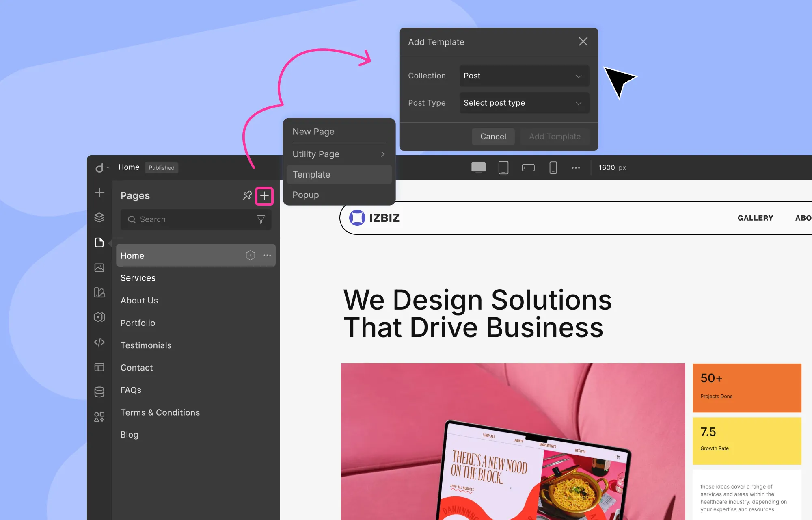The width and height of the screenshot is (812, 520).
Task: Expand the Utility Page submenu
Action: (339, 154)
